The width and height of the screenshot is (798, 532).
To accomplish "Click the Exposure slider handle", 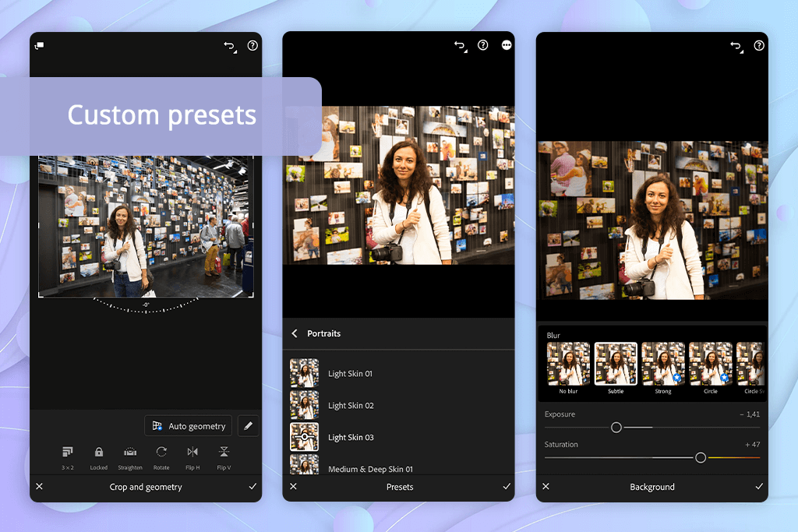I will [x=616, y=427].
